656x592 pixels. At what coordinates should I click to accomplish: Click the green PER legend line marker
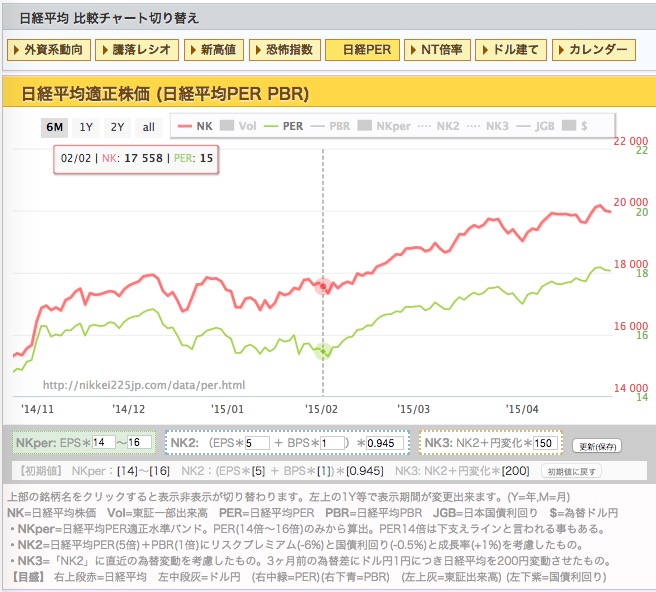[271, 126]
